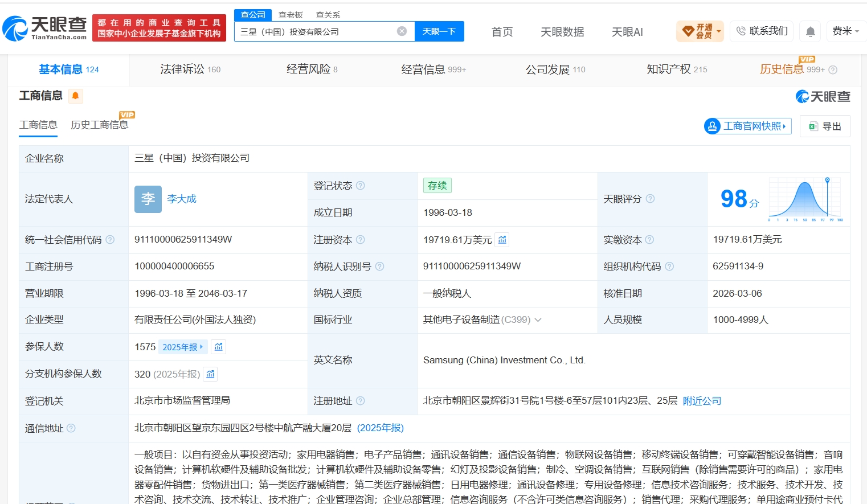Clear the search box with the X icon
867x504 pixels.
(x=402, y=31)
